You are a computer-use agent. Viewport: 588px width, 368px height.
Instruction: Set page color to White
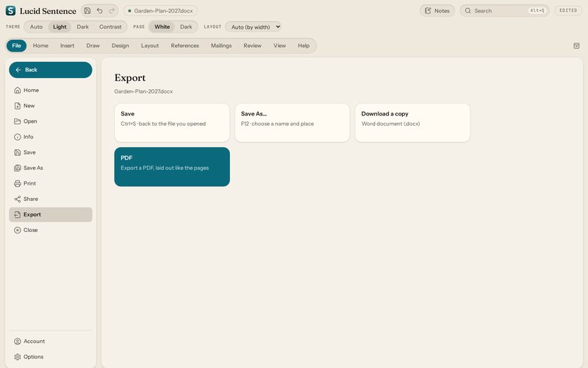tap(162, 26)
